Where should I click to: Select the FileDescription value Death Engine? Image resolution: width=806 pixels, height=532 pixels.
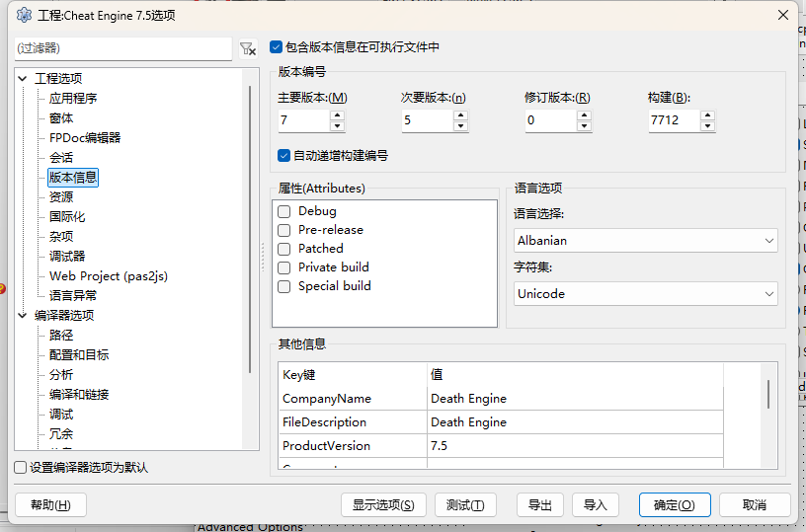[575, 422]
